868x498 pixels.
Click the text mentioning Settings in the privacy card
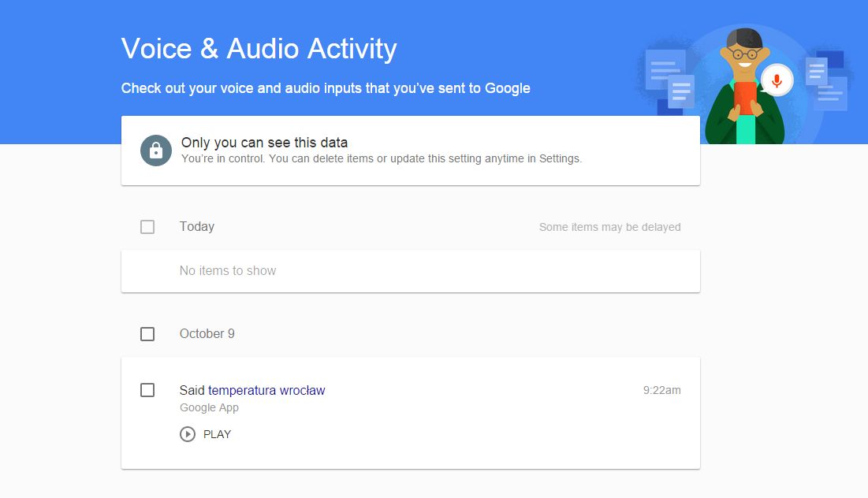(381, 158)
